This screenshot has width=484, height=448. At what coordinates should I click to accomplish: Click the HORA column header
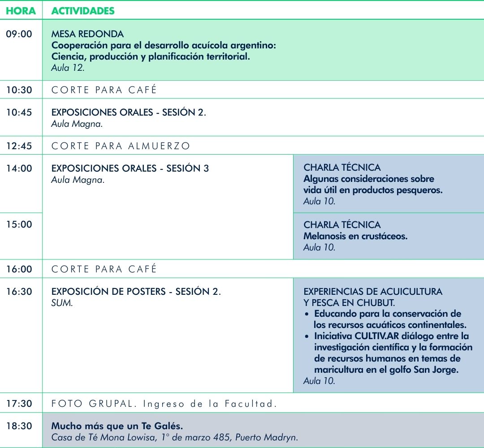tap(21, 11)
